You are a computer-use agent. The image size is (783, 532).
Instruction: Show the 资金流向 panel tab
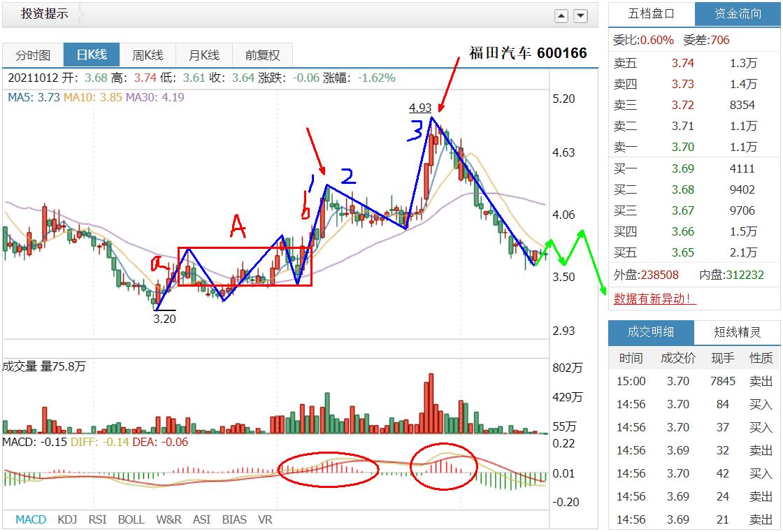(x=738, y=14)
